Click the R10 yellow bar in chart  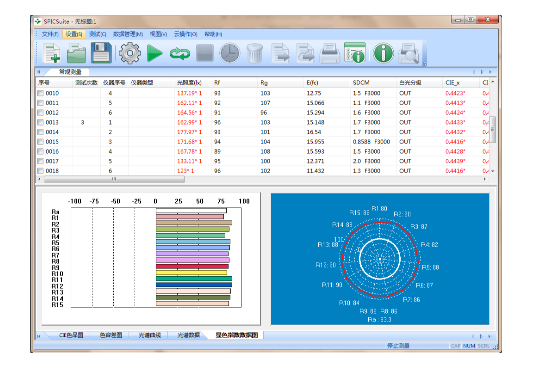click(191, 273)
